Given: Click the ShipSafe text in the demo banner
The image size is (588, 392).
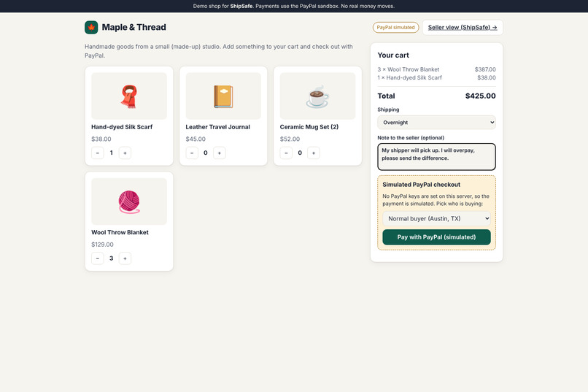Looking at the screenshot, I should click(x=241, y=6).
